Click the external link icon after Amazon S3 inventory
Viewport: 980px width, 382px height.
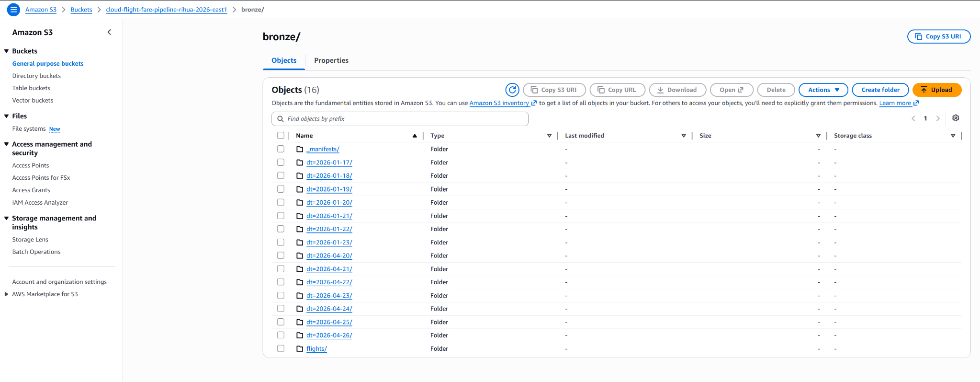click(534, 103)
